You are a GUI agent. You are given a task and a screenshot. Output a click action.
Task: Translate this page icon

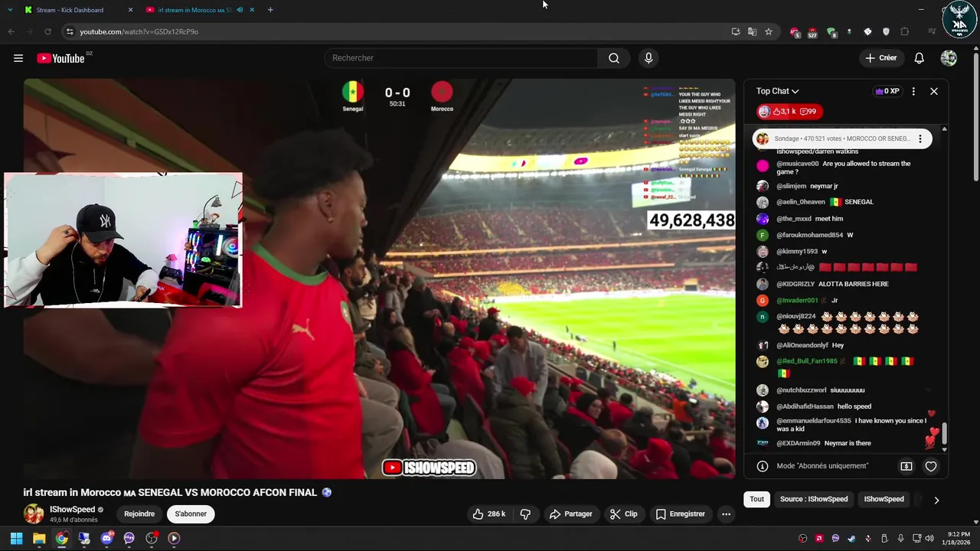[x=752, y=31]
